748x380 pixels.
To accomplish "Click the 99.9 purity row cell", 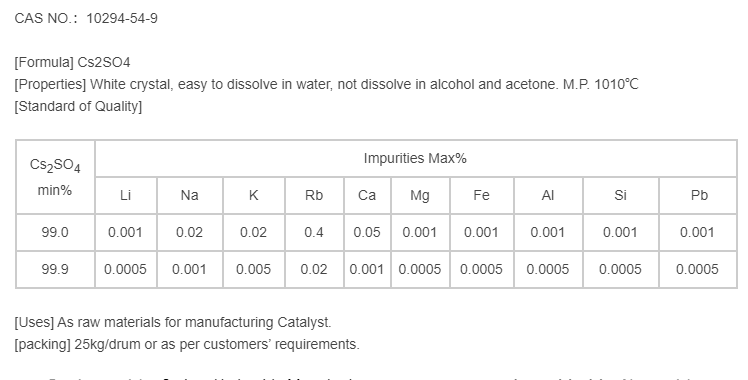I will (x=55, y=269).
